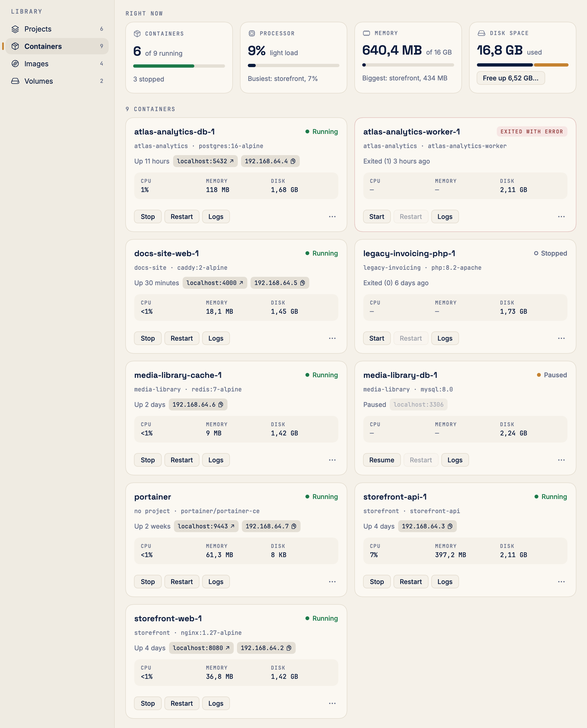View logs for storefront-web-1
This screenshot has height=728, width=587.
point(216,703)
